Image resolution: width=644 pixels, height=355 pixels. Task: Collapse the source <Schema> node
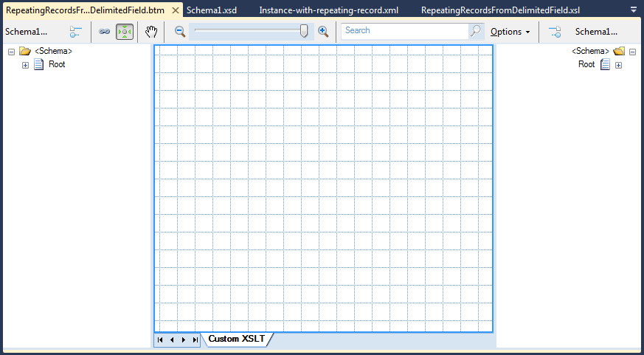(12, 52)
